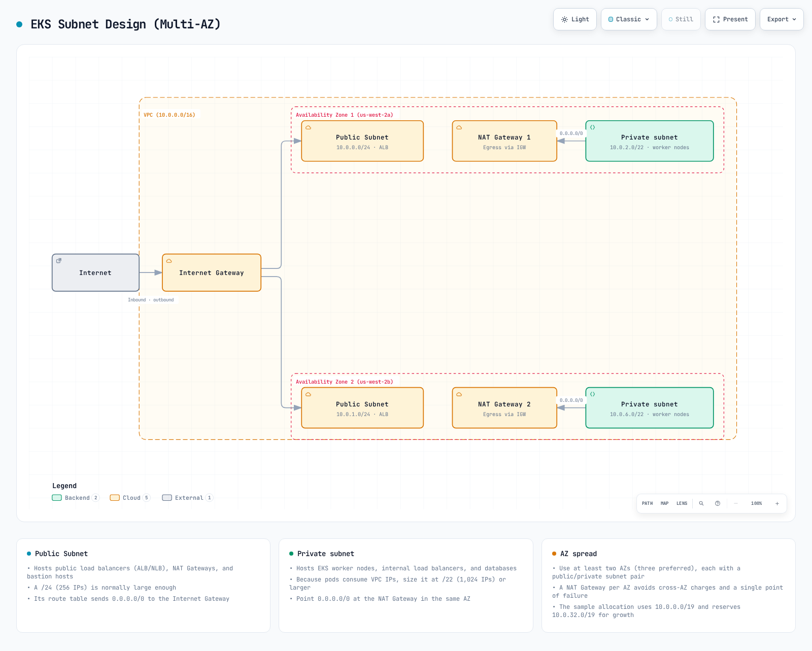Image resolution: width=812 pixels, height=651 pixels.
Task: Open the help question-mark icon
Action: (x=718, y=503)
